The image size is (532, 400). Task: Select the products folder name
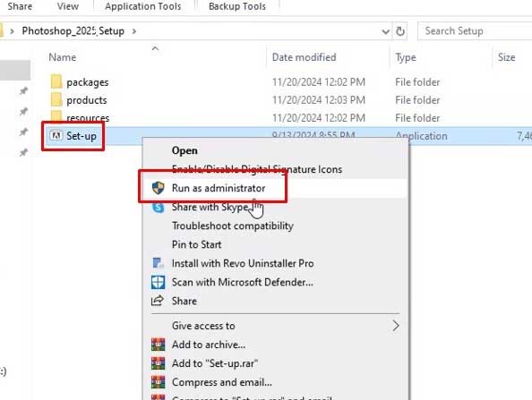[87, 100]
